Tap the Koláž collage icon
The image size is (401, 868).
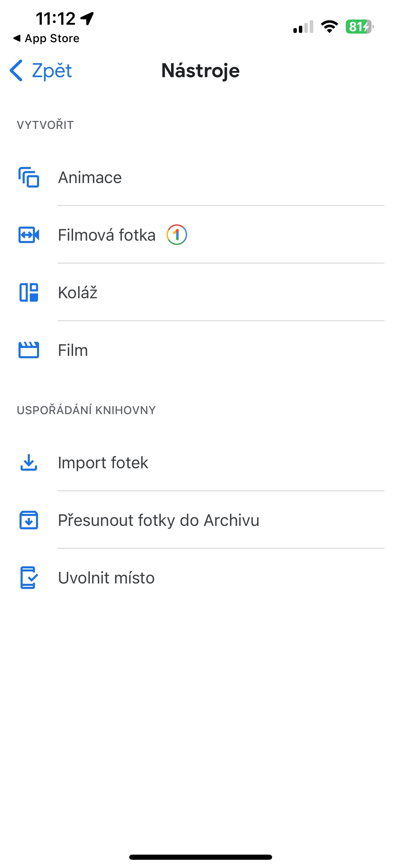(29, 292)
